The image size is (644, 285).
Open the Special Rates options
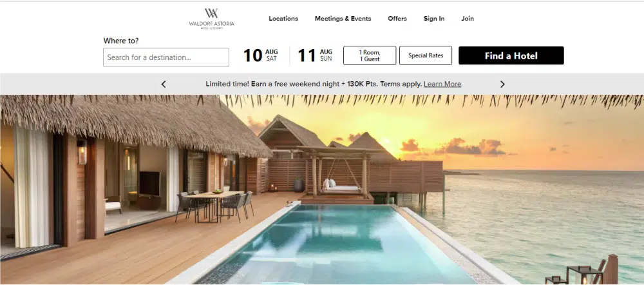[x=426, y=55]
